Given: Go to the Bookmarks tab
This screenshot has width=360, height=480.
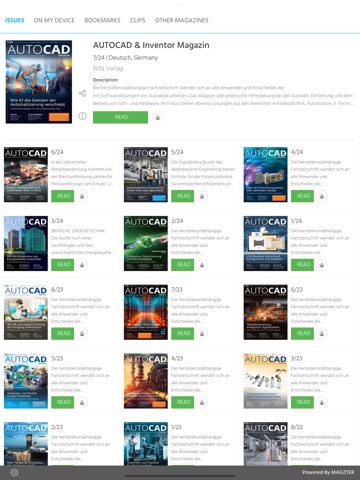Looking at the screenshot, I should pyautogui.click(x=102, y=20).
